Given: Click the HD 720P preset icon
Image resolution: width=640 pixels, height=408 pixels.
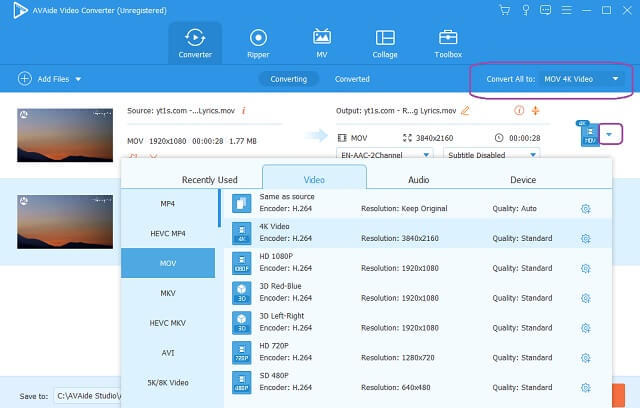Looking at the screenshot, I should pyautogui.click(x=242, y=352).
